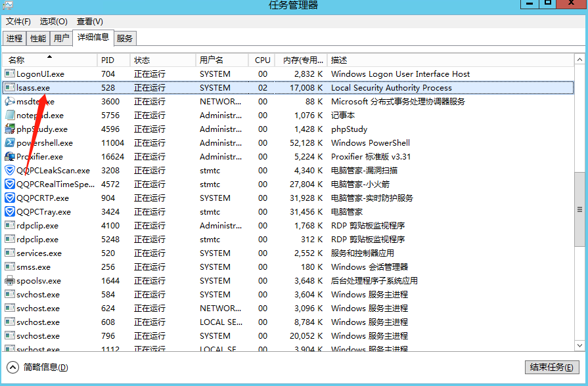Click icon of rdpclip.exe PID 4100
This screenshot has height=386, width=588.
pos(10,226)
